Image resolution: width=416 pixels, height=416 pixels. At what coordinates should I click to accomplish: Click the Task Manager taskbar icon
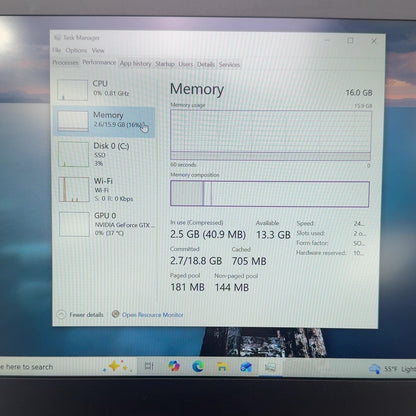[270, 367]
